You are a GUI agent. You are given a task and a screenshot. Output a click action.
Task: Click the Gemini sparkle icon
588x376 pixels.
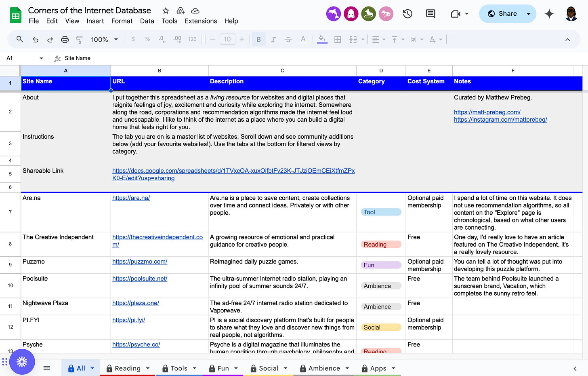pos(549,14)
